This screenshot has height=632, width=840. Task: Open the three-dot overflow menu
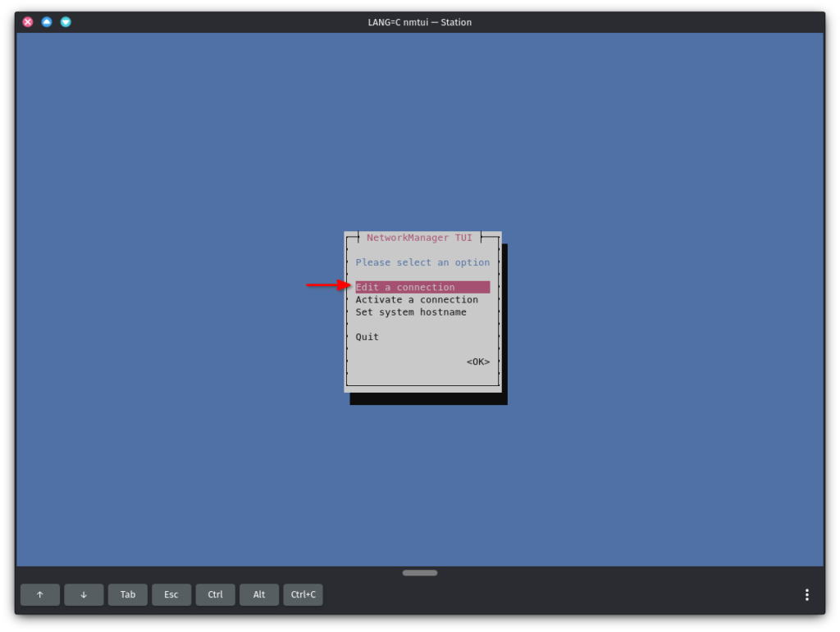807,594
